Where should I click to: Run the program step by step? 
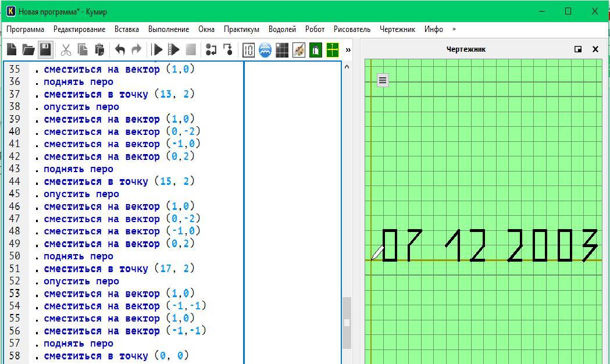point(173,50)
